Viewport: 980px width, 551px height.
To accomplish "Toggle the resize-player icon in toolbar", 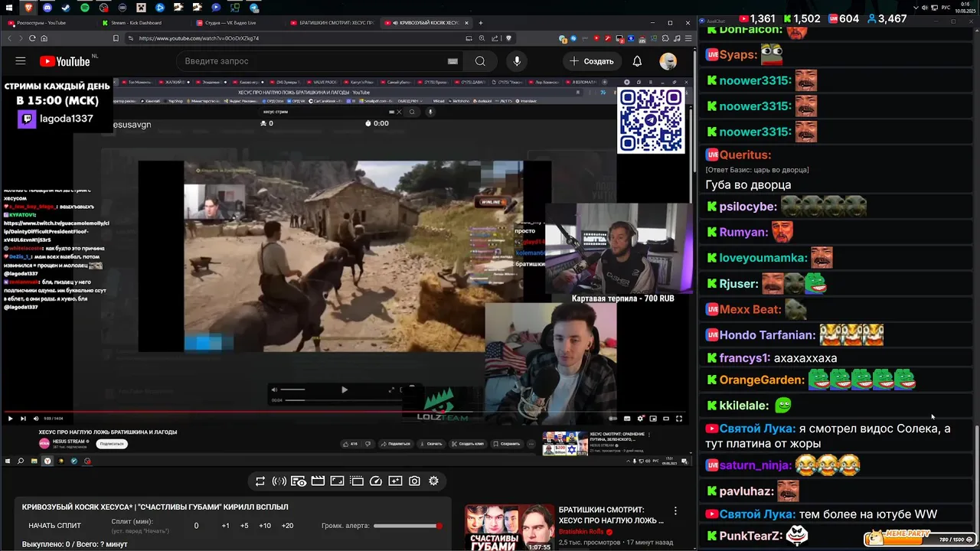I will point(337,481).
